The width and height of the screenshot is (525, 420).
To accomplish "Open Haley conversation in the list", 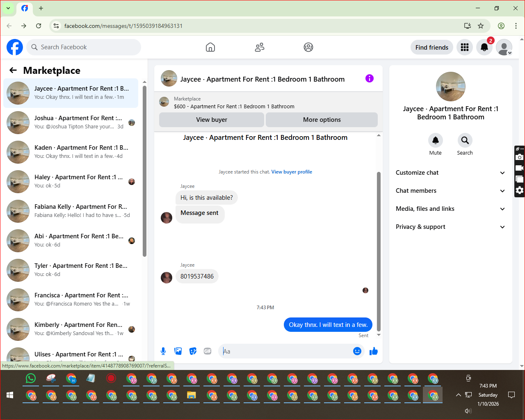I will pos(71,182).
